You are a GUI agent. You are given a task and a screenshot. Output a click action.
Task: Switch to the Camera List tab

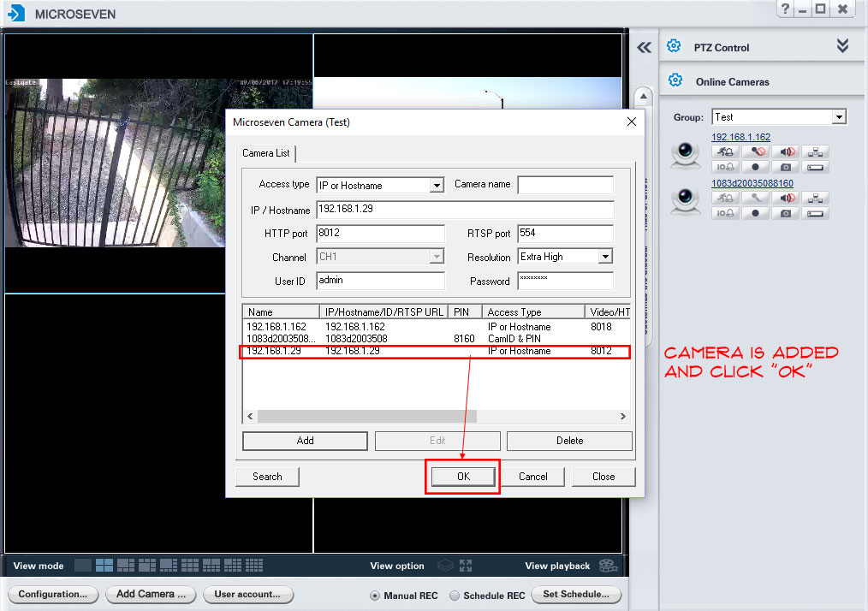pos(265,153)
